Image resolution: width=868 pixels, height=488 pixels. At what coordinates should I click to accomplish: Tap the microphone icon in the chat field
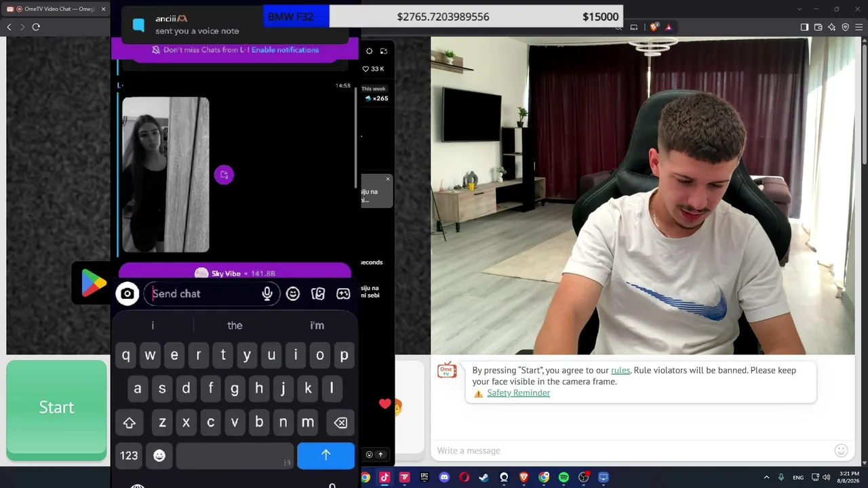coord(267,293)
